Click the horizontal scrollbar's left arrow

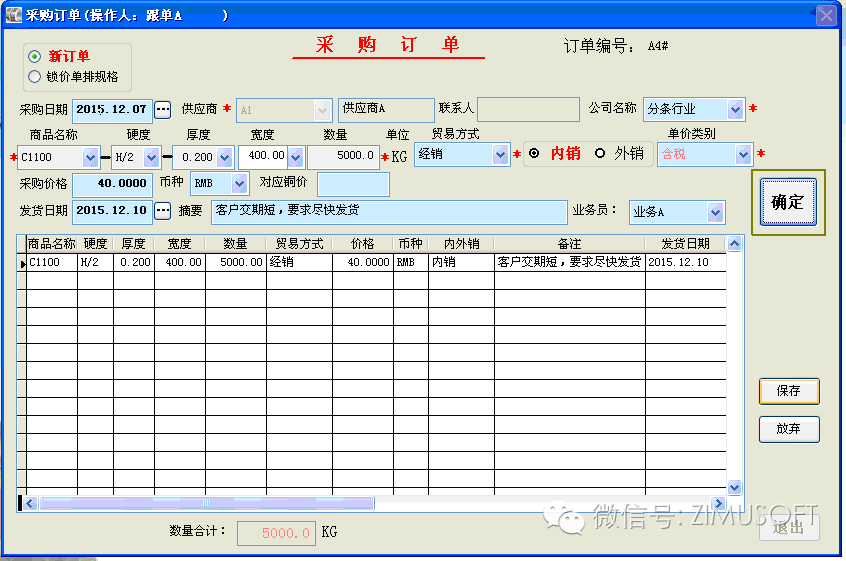pos(29,503)
